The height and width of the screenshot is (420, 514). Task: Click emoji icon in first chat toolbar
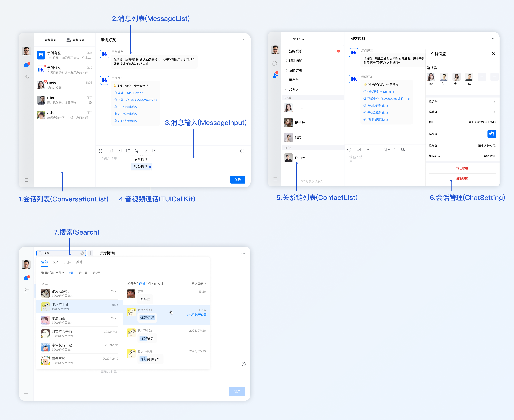pos(100,151)
